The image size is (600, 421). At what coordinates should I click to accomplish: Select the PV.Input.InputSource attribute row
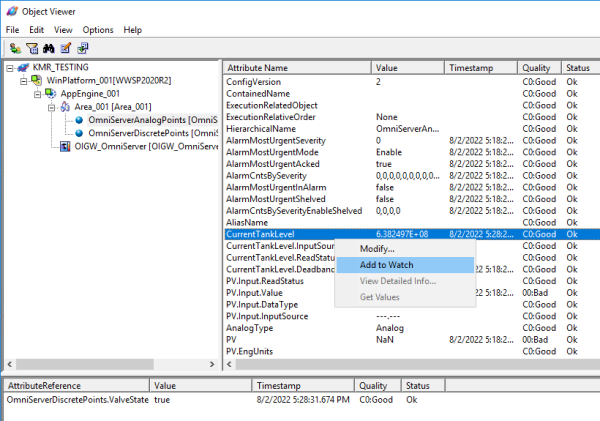412,316
